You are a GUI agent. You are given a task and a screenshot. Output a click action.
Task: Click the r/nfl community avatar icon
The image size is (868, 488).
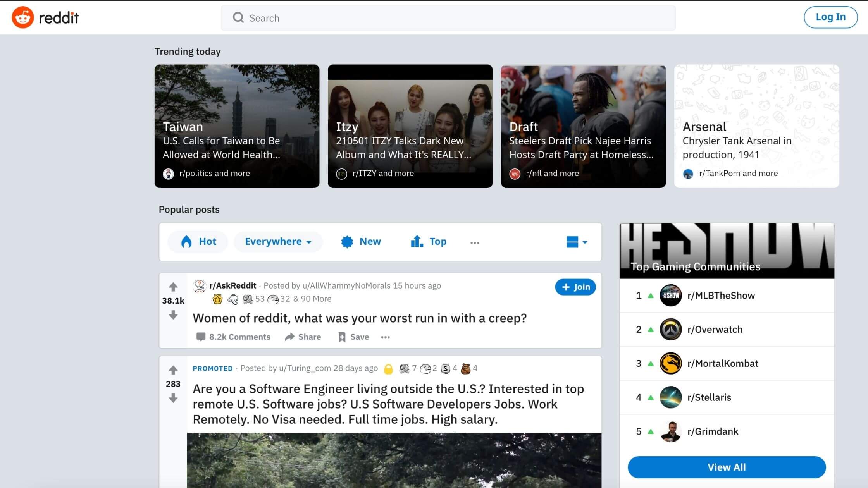click(515, 174)
